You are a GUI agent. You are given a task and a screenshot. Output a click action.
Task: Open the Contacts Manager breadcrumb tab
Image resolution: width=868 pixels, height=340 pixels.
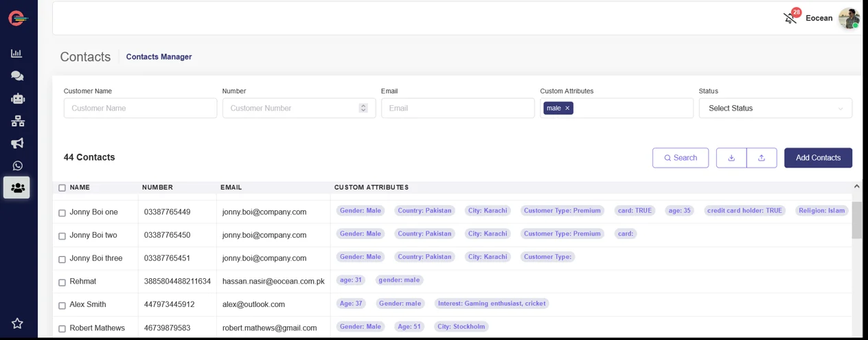tap(159, 57)
